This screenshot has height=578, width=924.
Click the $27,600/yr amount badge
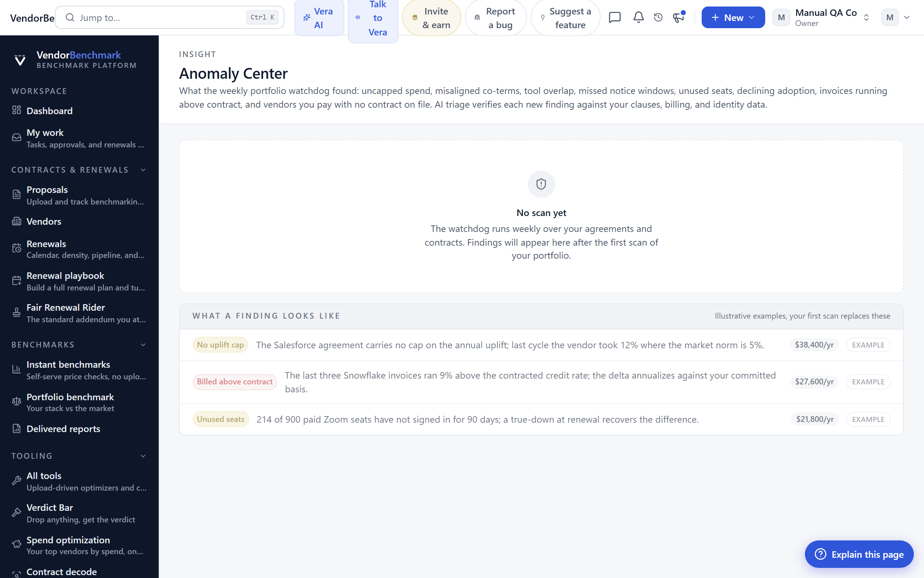click(814, 382)
